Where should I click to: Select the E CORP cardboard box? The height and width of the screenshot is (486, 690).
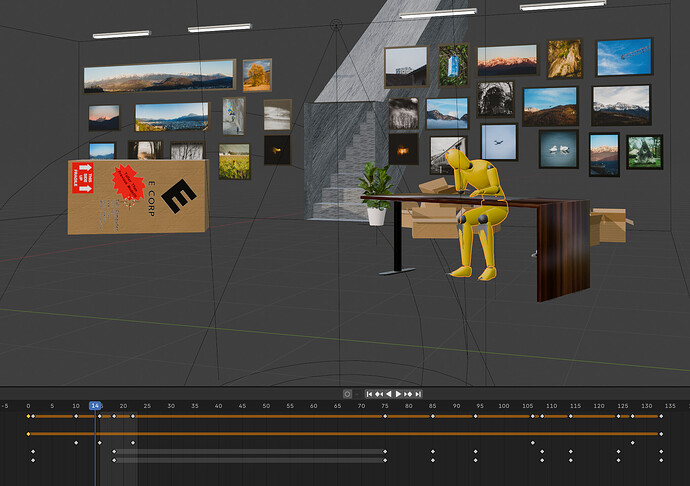tap(138, 196)
